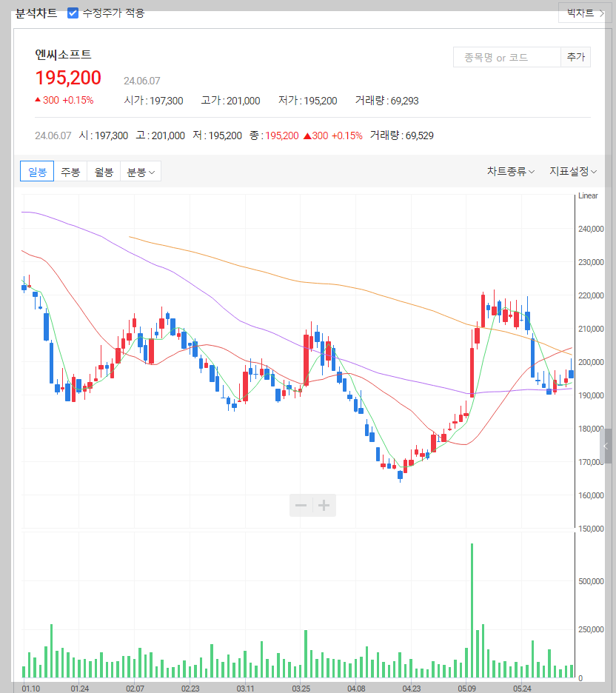
Task: Expand the side panel arrow handle
Action: [606, 446]
